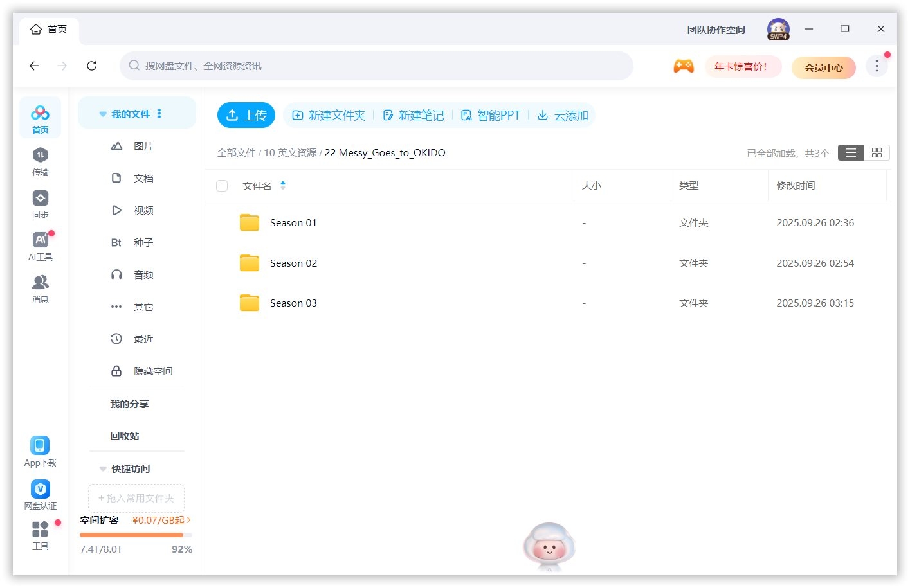
Task: Select 视频 category in file menu
Action: coord(143,211)
